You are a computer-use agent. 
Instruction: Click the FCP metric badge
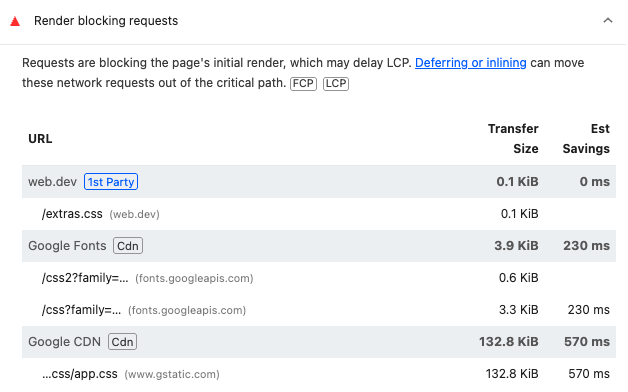(x=303, y=83)
